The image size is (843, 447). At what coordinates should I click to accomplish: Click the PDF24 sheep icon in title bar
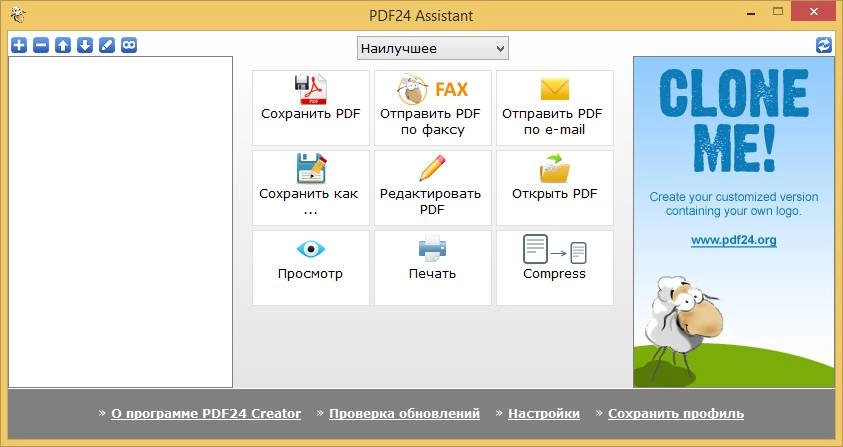[x=18, y=14]
